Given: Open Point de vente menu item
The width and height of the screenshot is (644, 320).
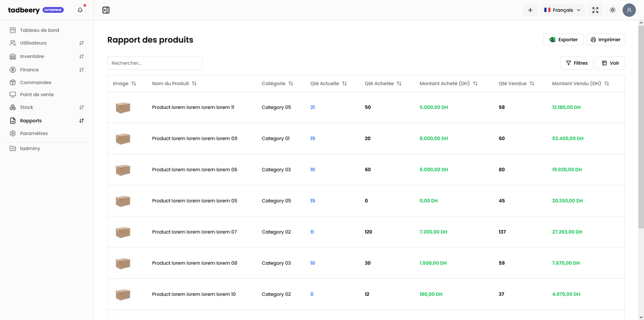Looking at the screenshot, I should coord(36,94).
